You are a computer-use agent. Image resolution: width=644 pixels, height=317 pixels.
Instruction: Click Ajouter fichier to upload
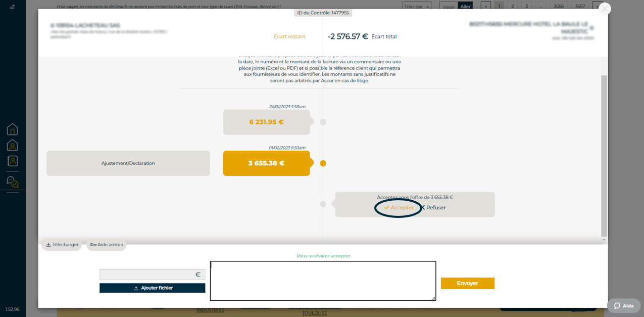pos(153,288)
